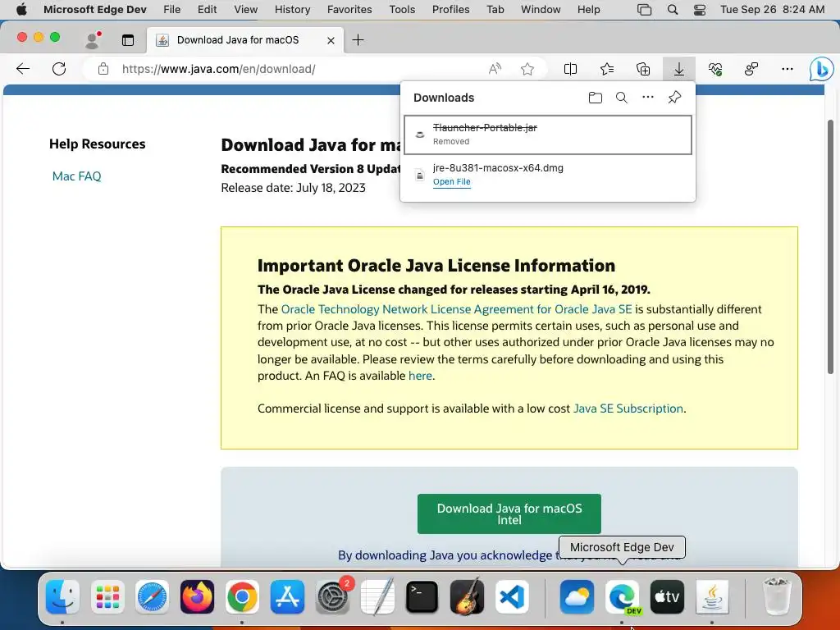Image resolution: width=840 pixels, height=630 pixels.
Task: Open Browser essentials heart icon
Action: click(x=715, y=69)
